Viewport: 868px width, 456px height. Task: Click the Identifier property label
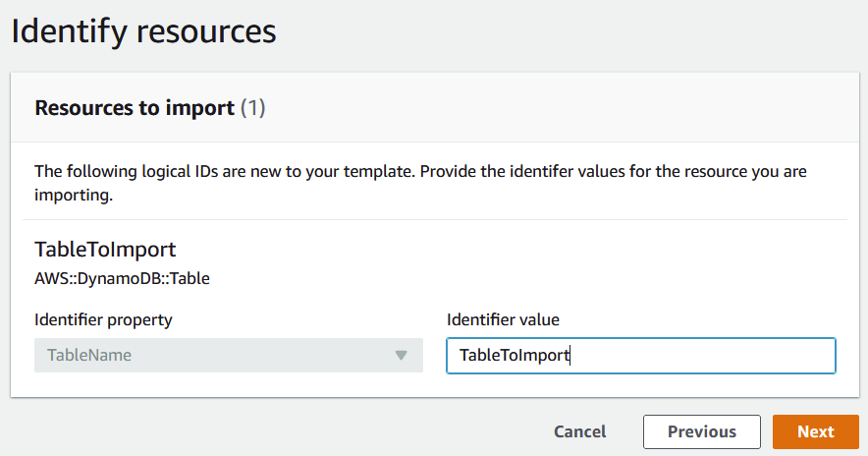pyautogui.click(x=103, y=319)
